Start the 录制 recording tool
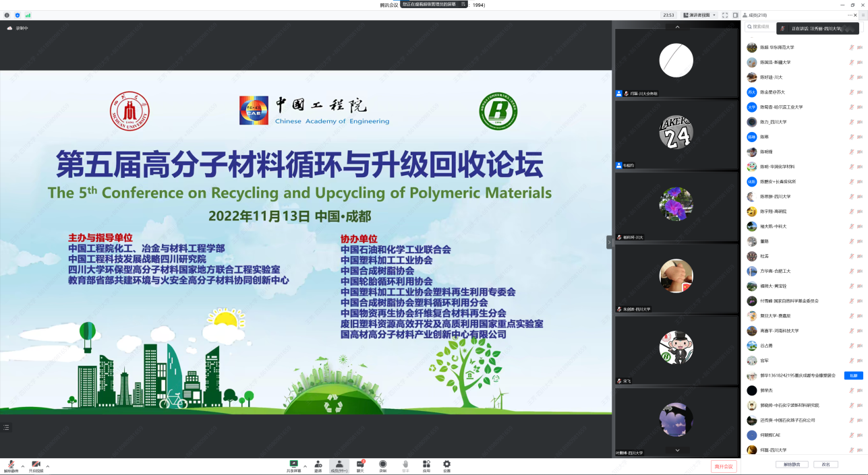 383,465
